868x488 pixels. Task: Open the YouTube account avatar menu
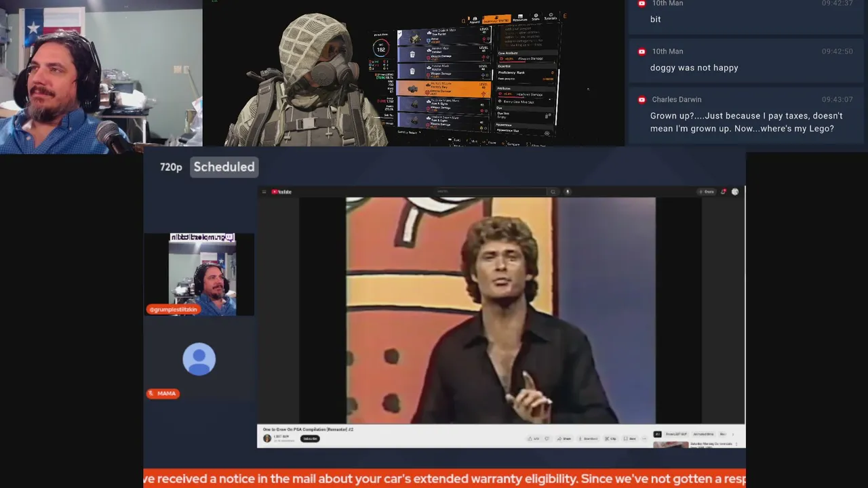coord(735,192)
